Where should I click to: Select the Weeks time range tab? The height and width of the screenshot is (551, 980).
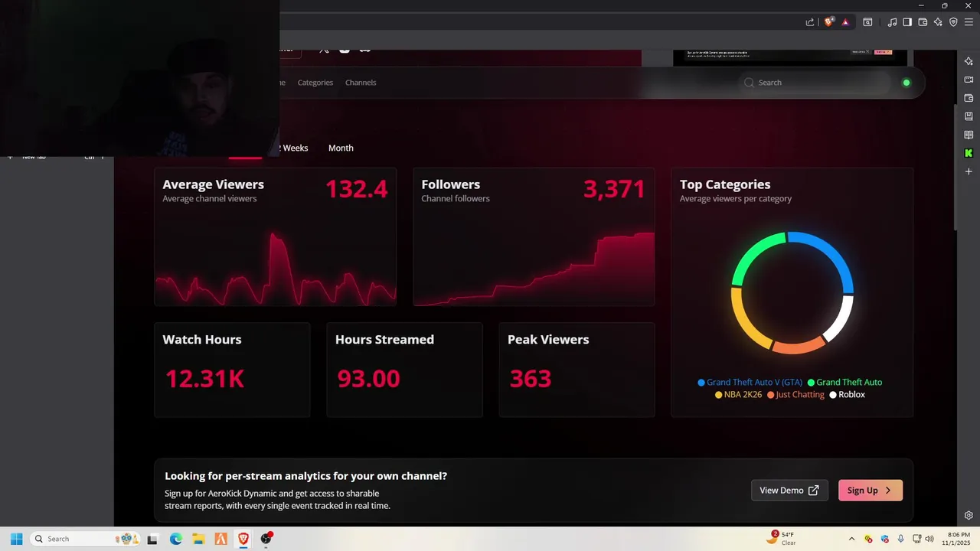pos(294,148)
